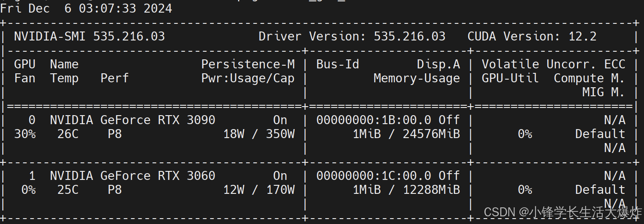The image size is (644, 224).
Task: Click the Default compute mode for RTX 3090
Action: coord(600,134)
